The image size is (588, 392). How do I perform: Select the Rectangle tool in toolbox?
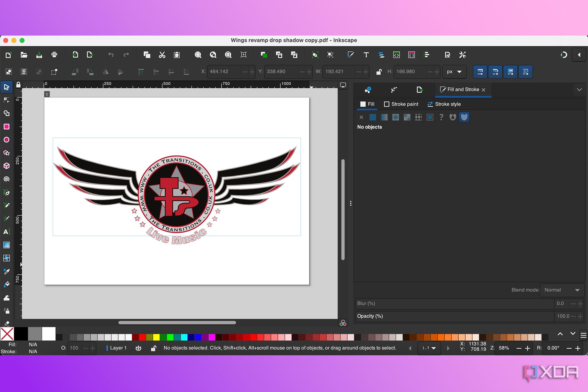pyautogui.click(x=6, y=127)
